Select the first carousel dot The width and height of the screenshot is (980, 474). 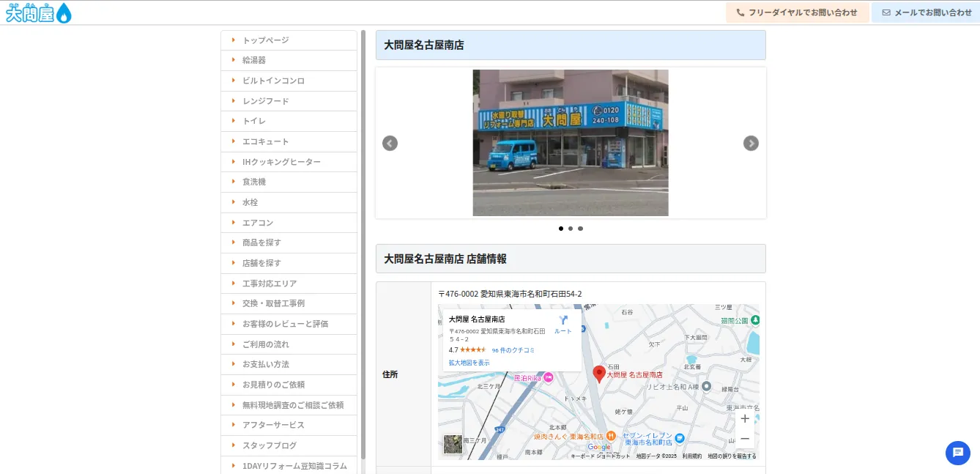point(561,229)
